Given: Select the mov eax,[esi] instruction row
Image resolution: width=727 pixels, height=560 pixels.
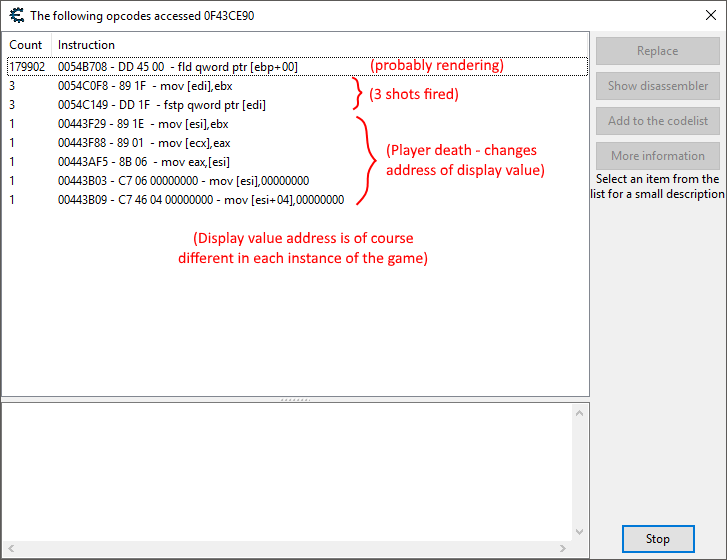Looking at the screenshot, I should point(145,162).
